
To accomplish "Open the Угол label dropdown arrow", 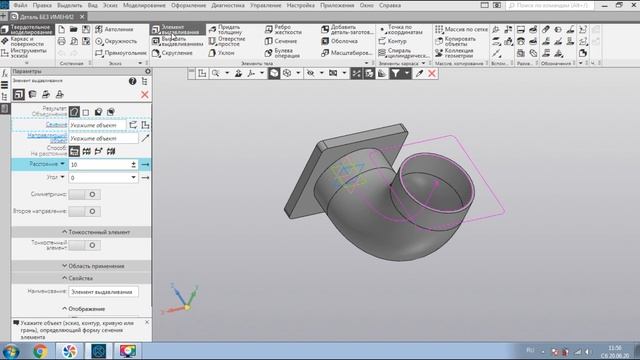I will pyautogui.click(x=62, y=177).
